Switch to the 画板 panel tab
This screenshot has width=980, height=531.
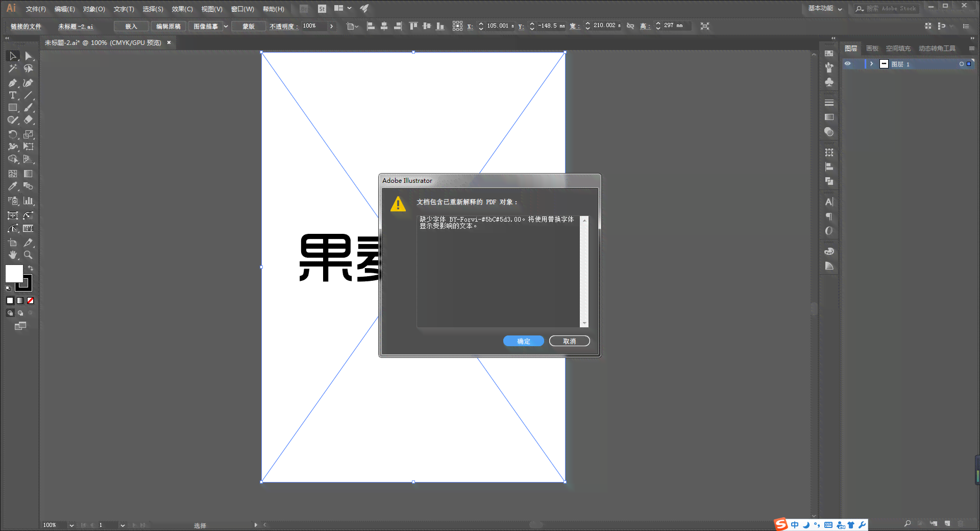coord(872,49)
